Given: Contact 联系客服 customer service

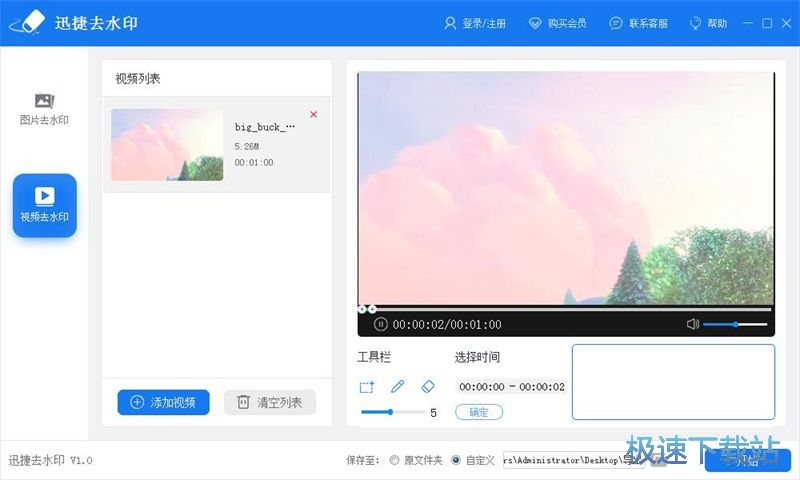Looking at the screenshot, I should (639, 23).
